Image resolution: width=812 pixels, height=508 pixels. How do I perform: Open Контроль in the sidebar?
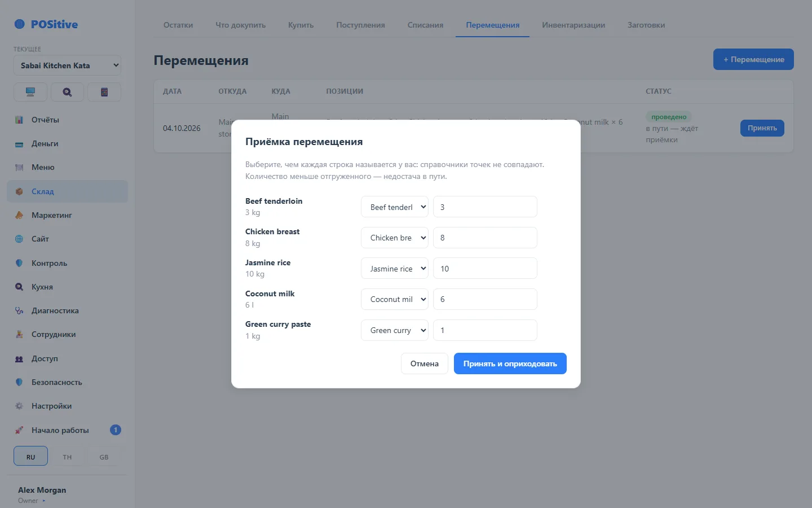click(x=67, y=263)
